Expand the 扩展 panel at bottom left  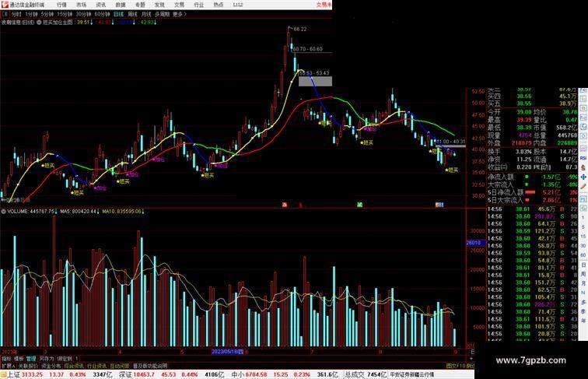[x=8, y=366]
